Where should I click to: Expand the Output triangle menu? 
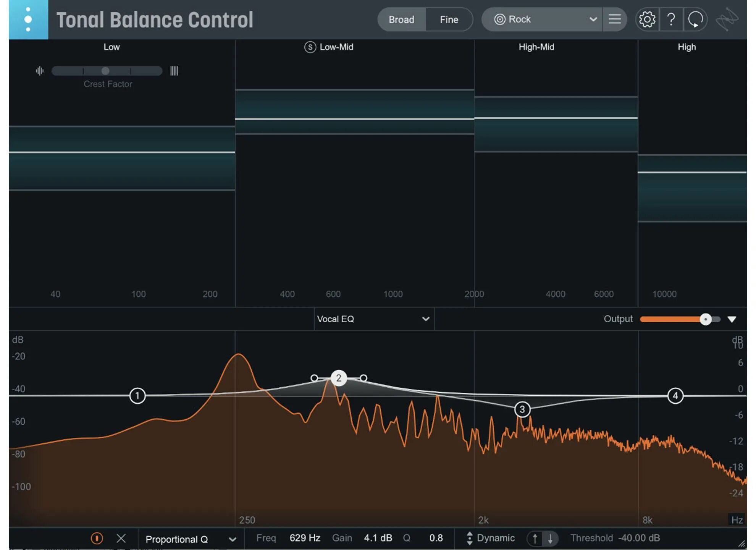pos(732,319)
